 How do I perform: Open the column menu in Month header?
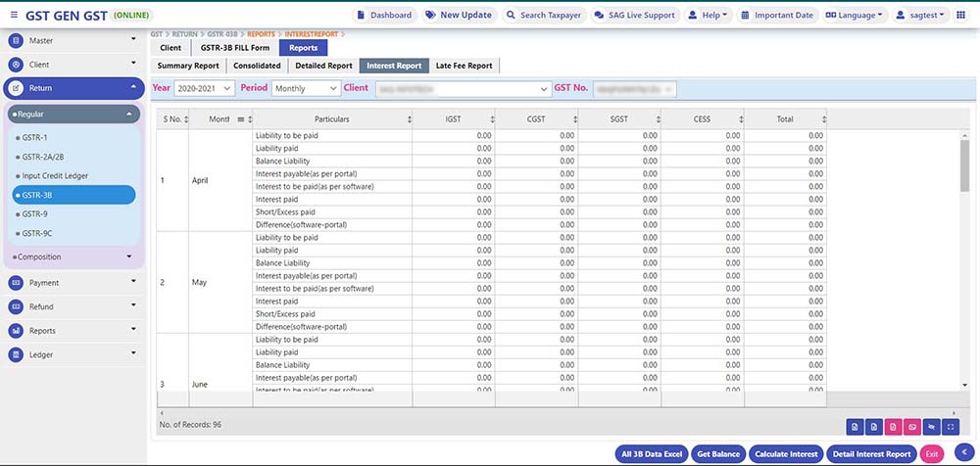[240, 119]
